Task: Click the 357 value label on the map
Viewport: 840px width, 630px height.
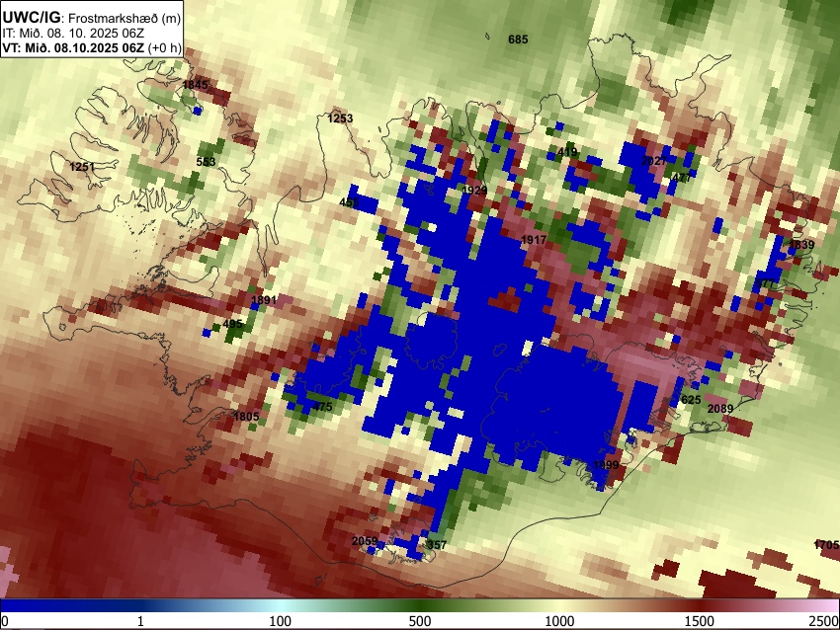Action: [x=436, y=545]
